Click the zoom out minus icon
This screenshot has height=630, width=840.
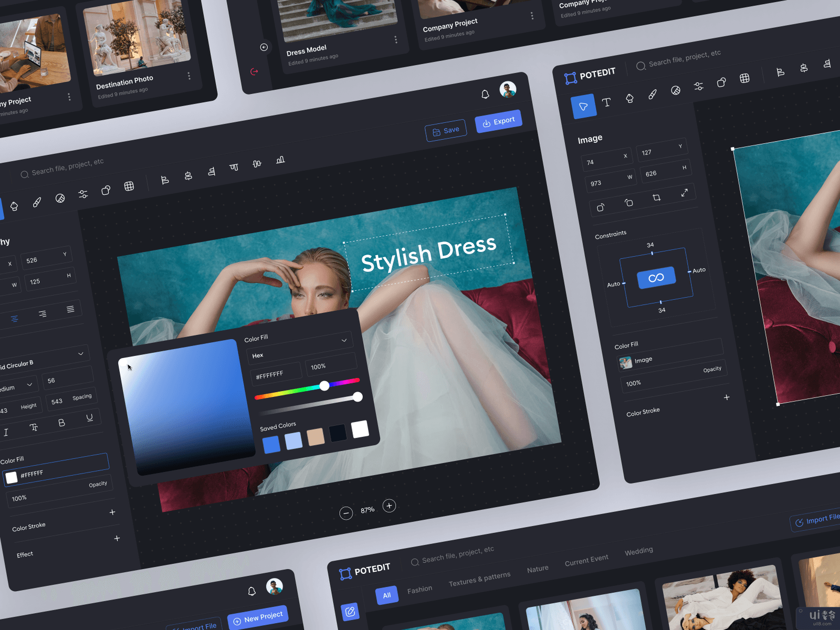(x=346, y=513)
